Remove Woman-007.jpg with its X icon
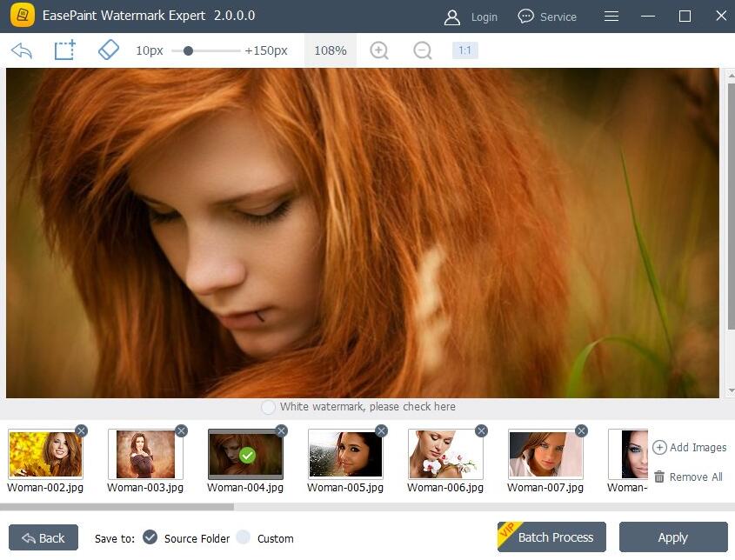 581,430
